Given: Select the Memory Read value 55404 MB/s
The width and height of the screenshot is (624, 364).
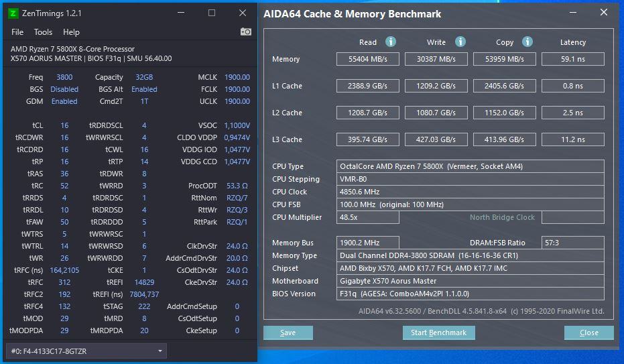Looking at the screenshot, I should click(368, 59).
